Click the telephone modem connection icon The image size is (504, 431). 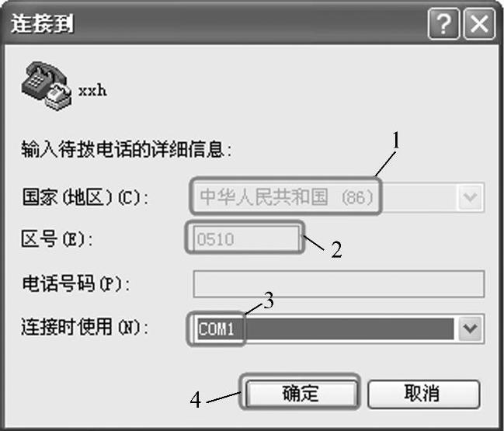click(x=47, y=86)
